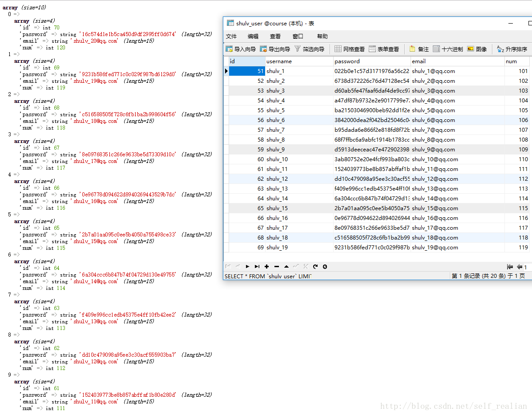Select username cell shulv_5
Screen dimensions: 532x415
(299, 110)
